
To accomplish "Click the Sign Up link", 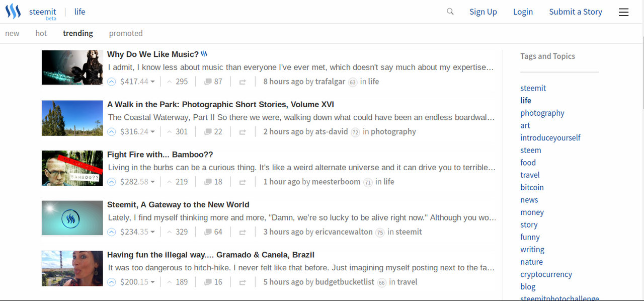I will pyautogui.click(x=483, y=12).
